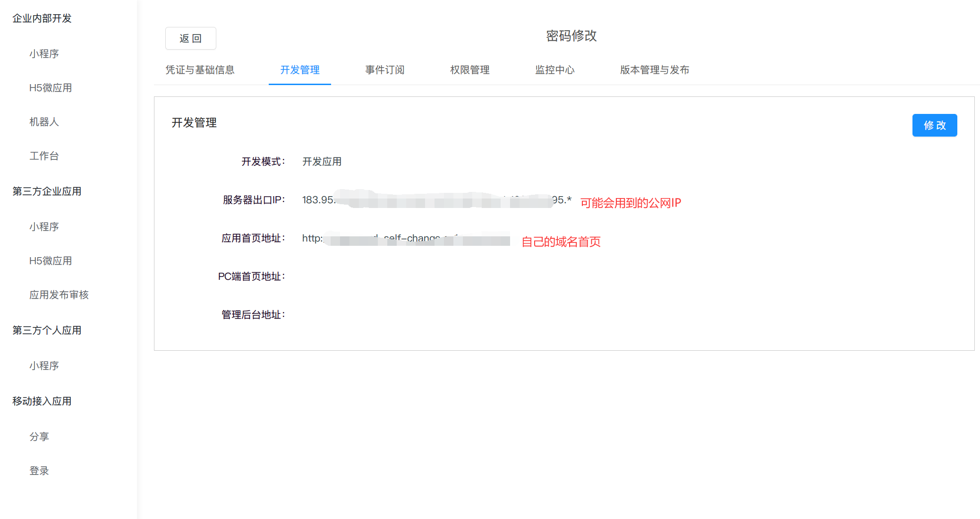Screen dimensions: 980x519
Task: Open the 事件订阅 tab
Action: 384,70
